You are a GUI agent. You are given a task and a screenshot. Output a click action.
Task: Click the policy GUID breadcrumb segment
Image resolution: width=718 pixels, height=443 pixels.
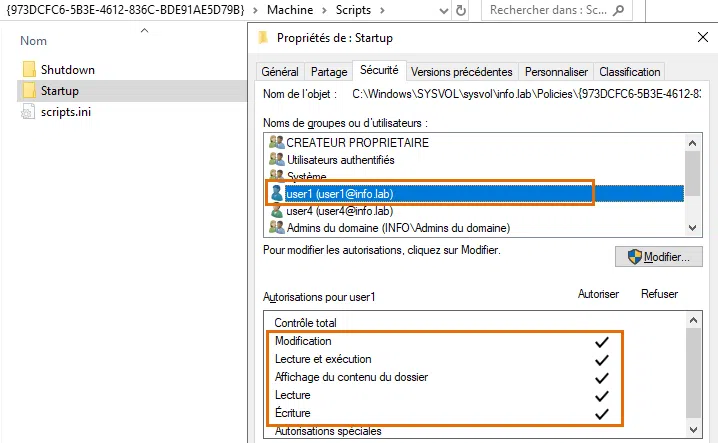coord(125,10)
